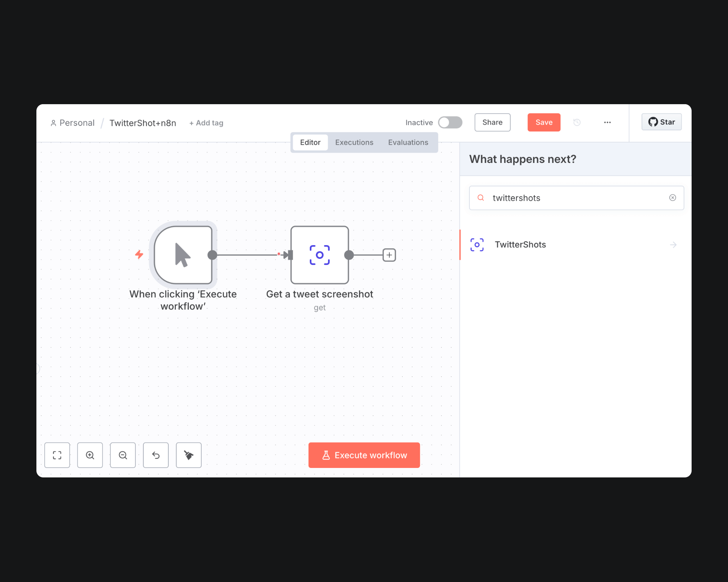Click the 'When clicking Execute workflow' label
728x582 pixels.
[183, 300]
